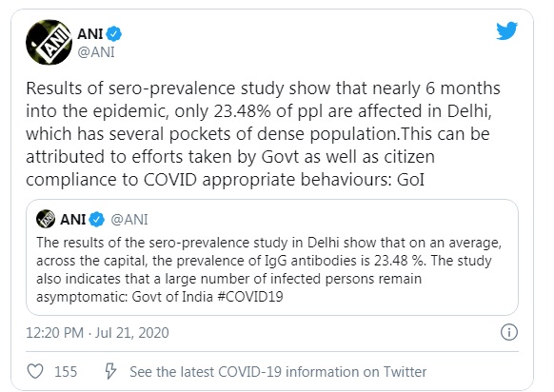Click the 155 likes count
The width and height of the screenshot is (554, 392).
[66, 372]
